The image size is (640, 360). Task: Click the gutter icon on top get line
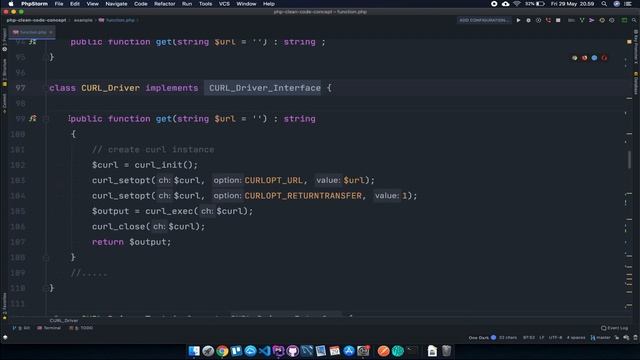tap(33, 42)
